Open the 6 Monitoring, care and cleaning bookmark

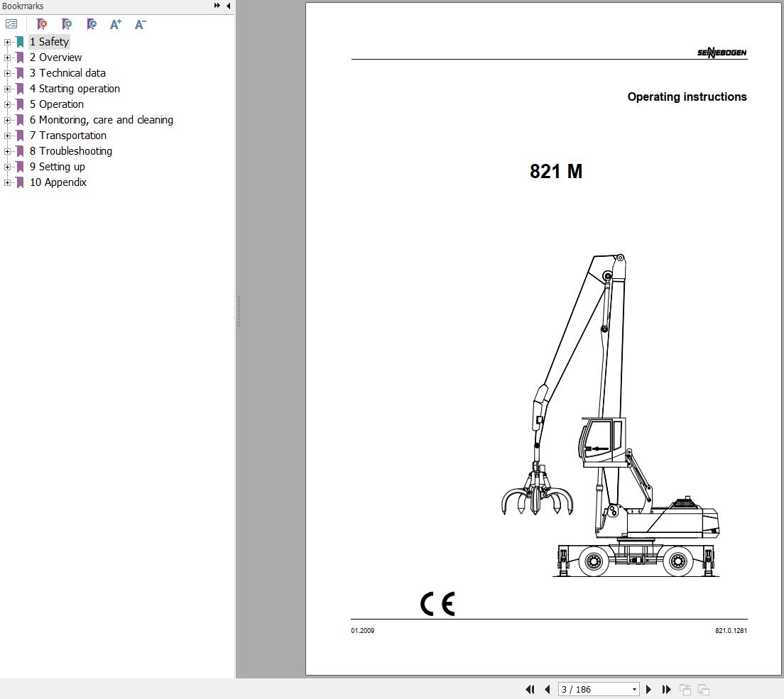tap(102, 120)
